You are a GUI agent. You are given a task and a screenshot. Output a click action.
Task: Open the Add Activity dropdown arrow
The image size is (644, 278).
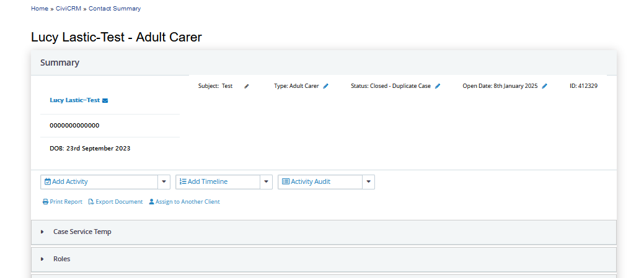coord(164,181)
